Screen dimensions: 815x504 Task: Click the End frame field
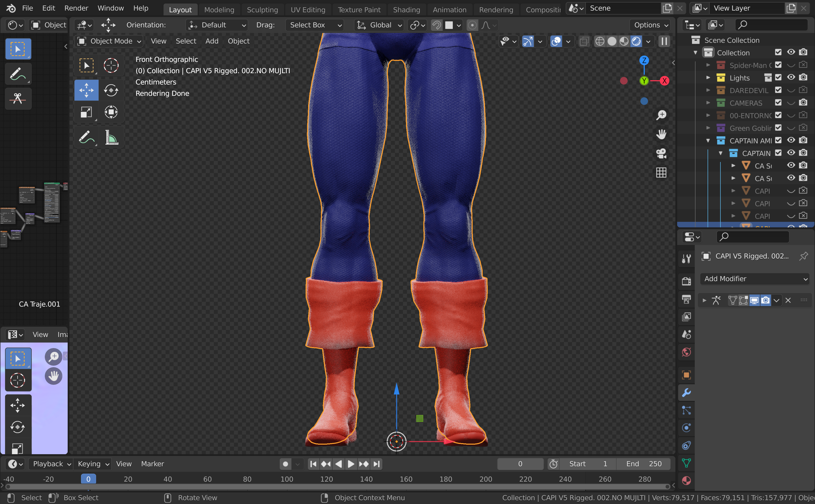click(644, 464)
